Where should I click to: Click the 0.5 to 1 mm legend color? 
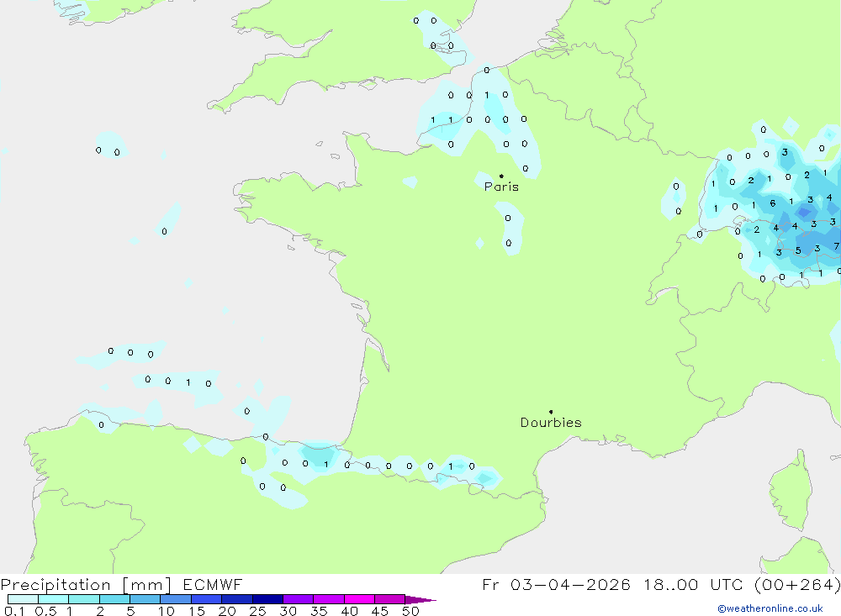coord(53,599)
